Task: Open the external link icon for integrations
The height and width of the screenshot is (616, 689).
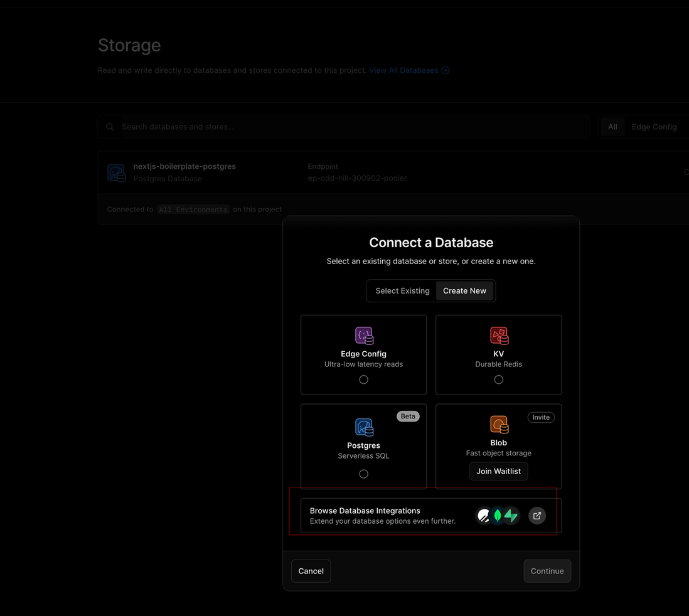Action: pyautogui.click(x=537, y=516)
